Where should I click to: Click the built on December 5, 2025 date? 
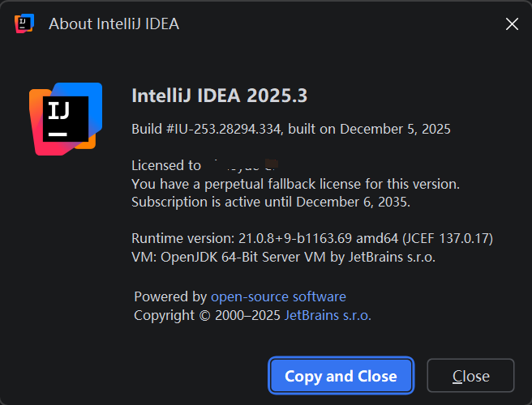click(369, 129)
